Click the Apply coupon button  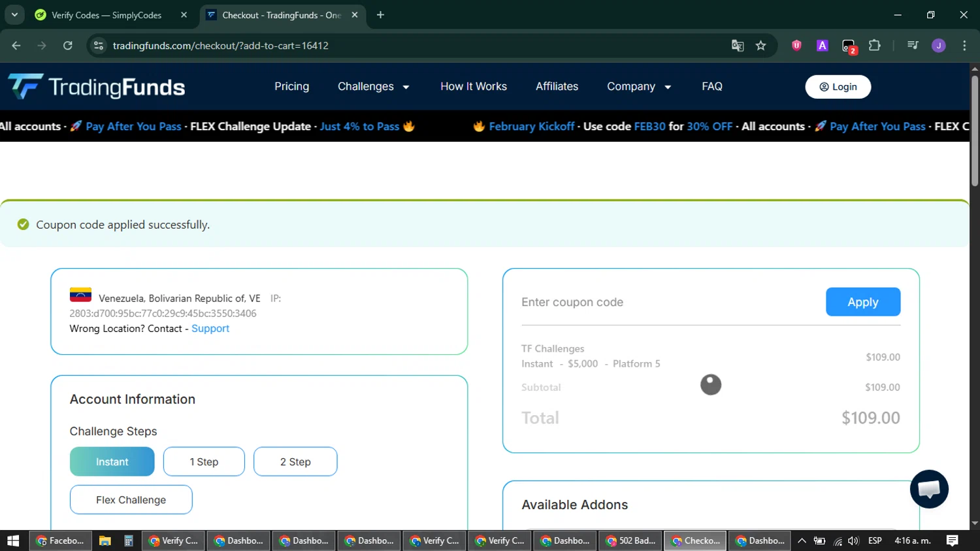[863, 302]
